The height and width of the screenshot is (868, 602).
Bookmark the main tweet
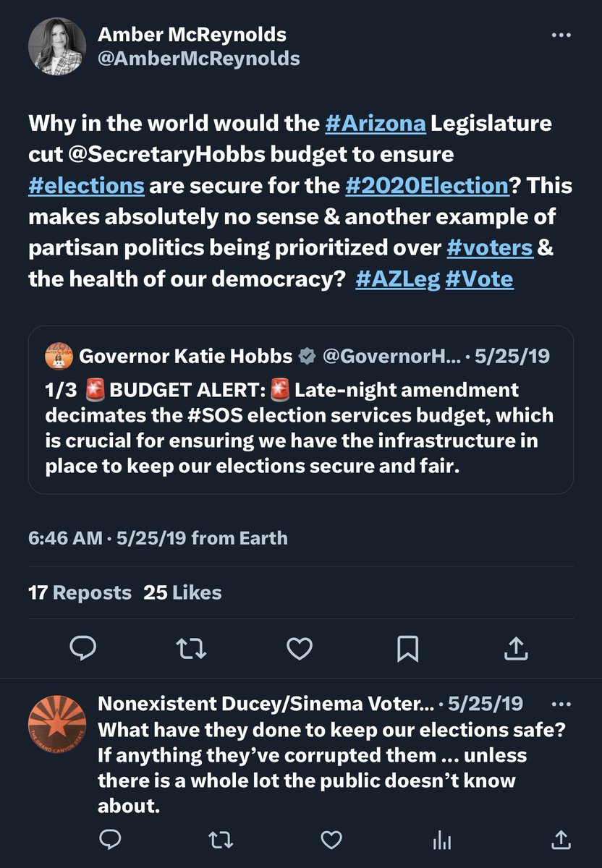407,649
